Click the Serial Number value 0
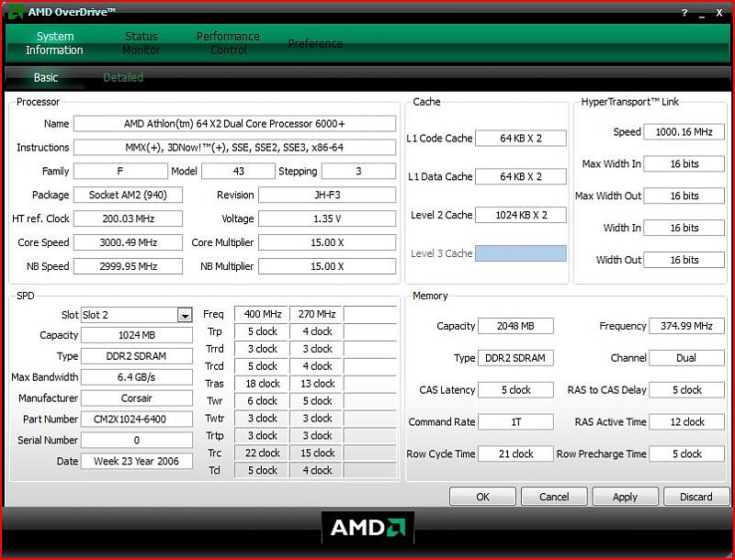Image resolution: width=735 pixels, height=560 pixels. 136,440
